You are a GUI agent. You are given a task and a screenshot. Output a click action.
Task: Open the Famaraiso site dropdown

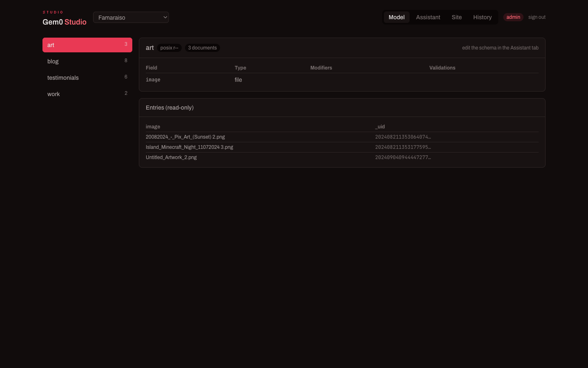(131, 17)
